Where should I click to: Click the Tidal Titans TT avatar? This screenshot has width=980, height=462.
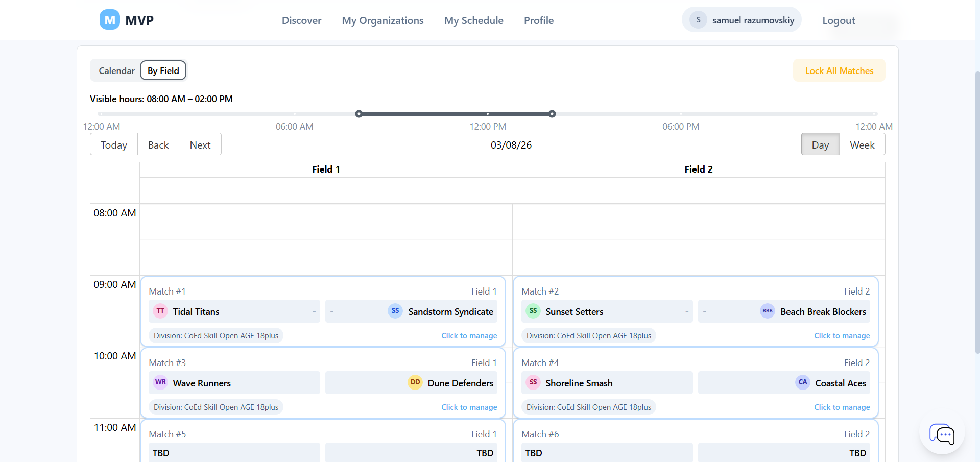[160, 311]
